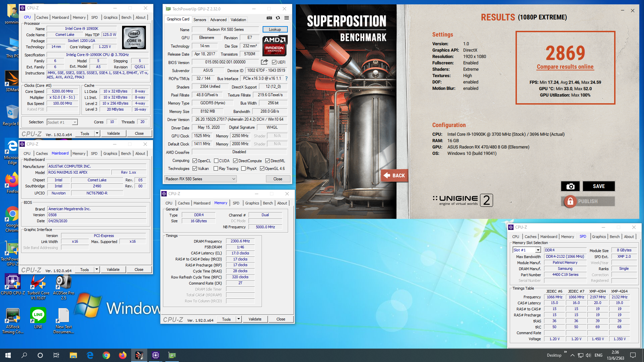644x362 pixels.
Task: Toggle Ray Tracing checkbox
Action: (x=216, y=169)
